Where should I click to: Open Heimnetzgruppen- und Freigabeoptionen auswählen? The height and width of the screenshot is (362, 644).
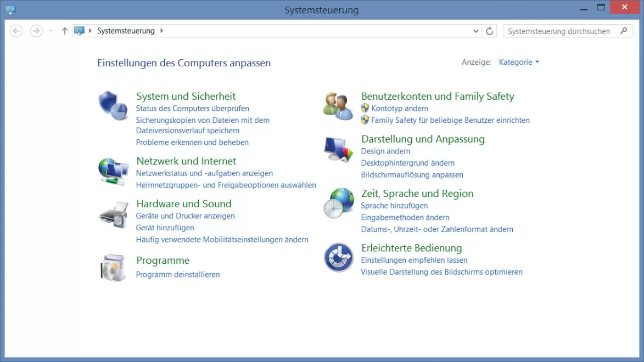click(226, 185)
